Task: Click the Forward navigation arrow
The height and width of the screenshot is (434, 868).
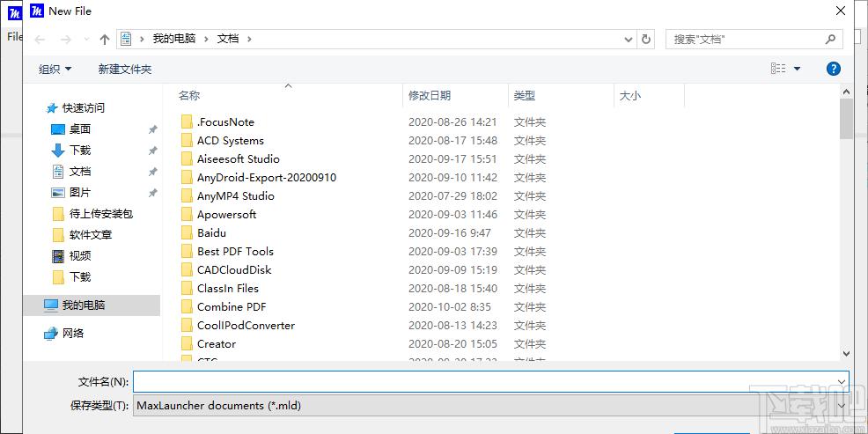Action: click(66, 40)
